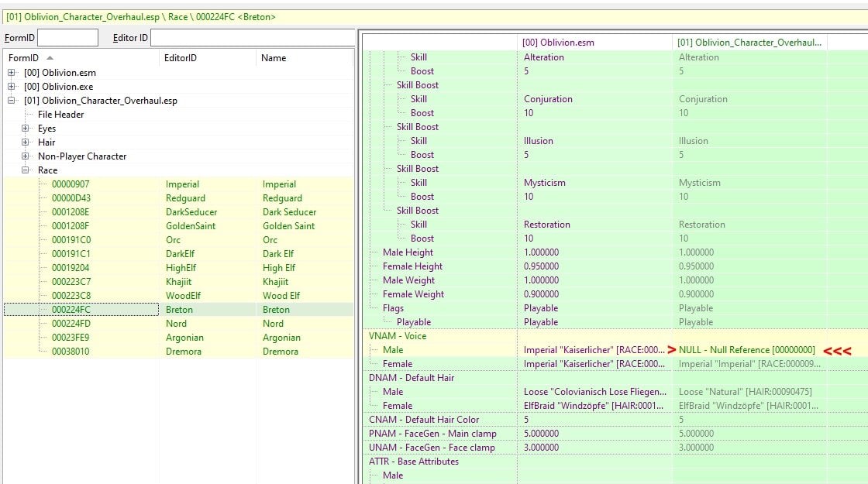Click the UNAM - FaceGen - Face clamp label
The image size is (868, 484).
(x=432, y=447)
